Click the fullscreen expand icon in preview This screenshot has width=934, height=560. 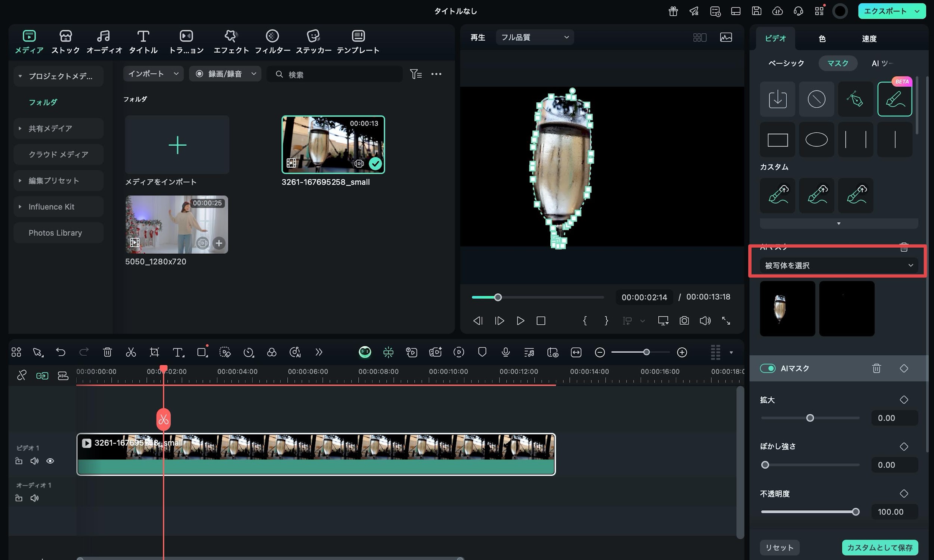726,321
